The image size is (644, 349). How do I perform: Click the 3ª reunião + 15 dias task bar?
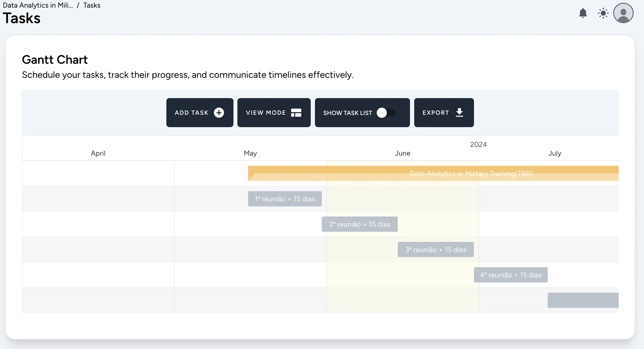[436, 249]
